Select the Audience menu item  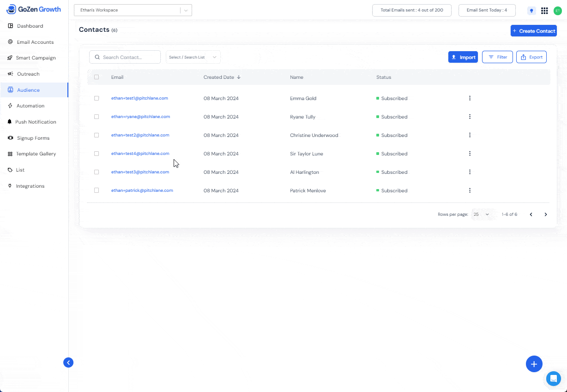(34, 90)
